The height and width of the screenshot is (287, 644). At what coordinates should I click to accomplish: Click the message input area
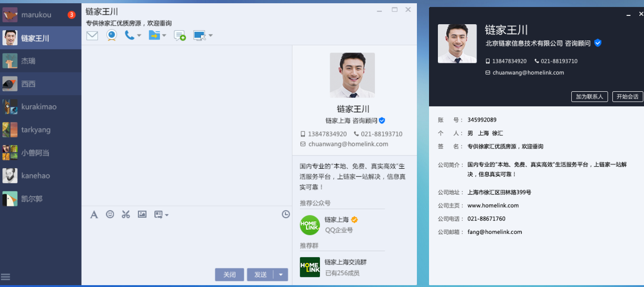(x=187, y=242)
